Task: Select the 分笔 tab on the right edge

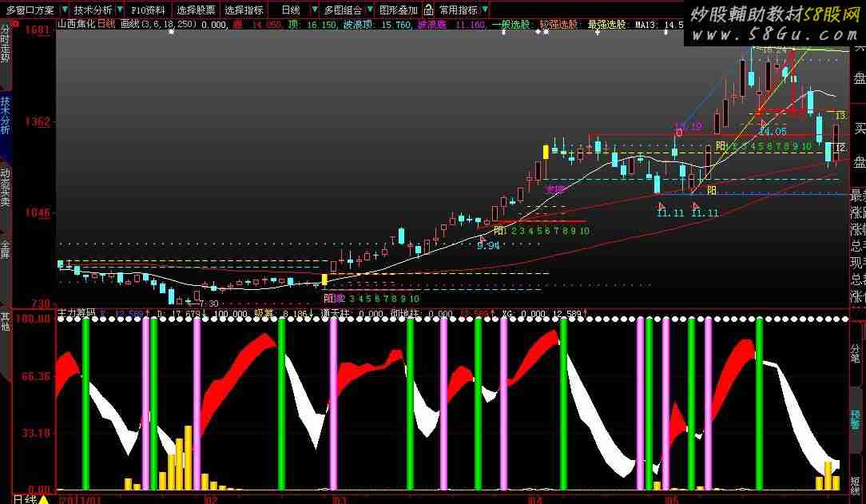Action: point(856,354)
